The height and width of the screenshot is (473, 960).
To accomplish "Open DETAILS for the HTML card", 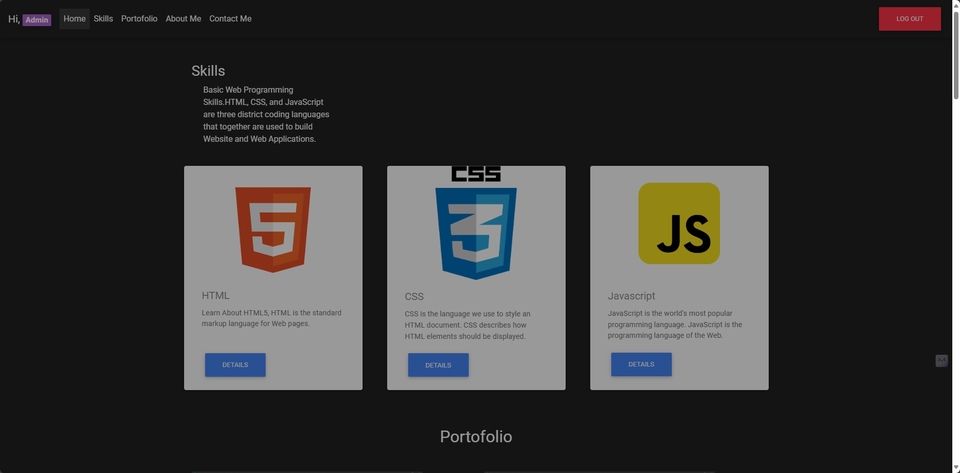I will coord(235,365).
